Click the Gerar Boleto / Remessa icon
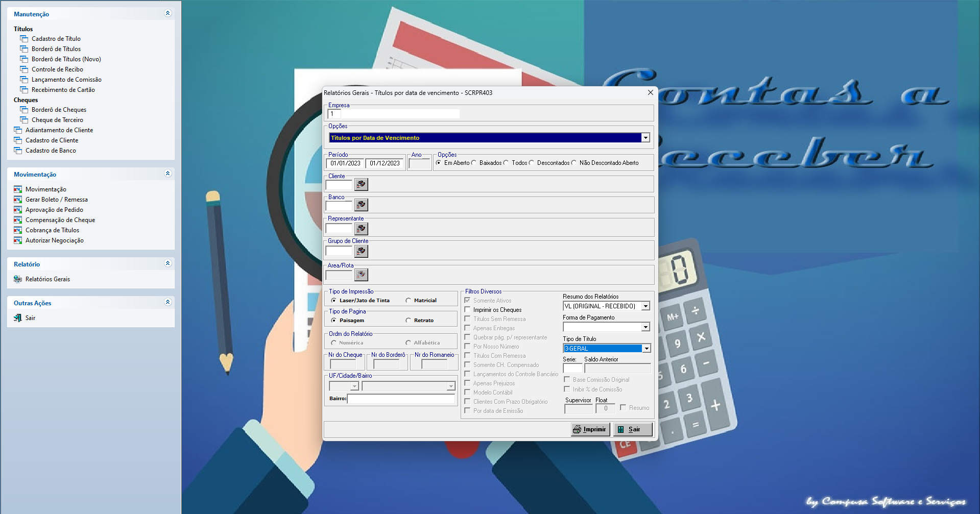The width and height of the screenshot is (980, 514). pyautogui.click(x=18, y=200)
